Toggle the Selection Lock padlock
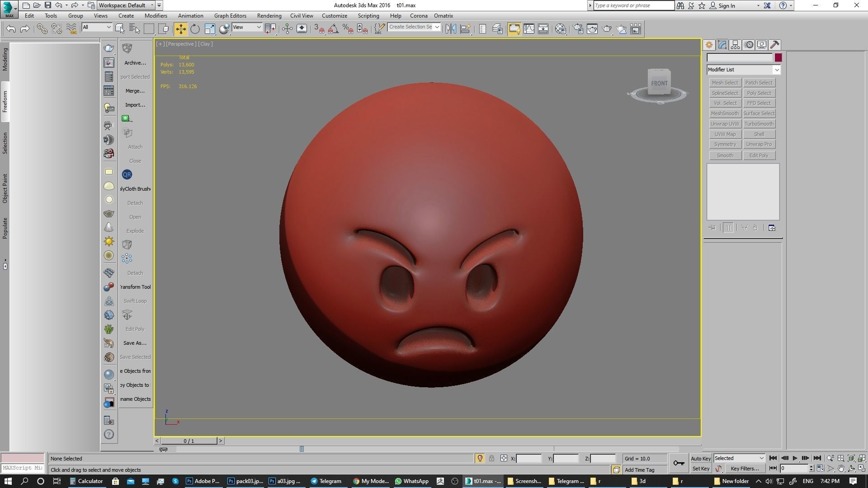868x488 pixels. click(x=491, y=458)
